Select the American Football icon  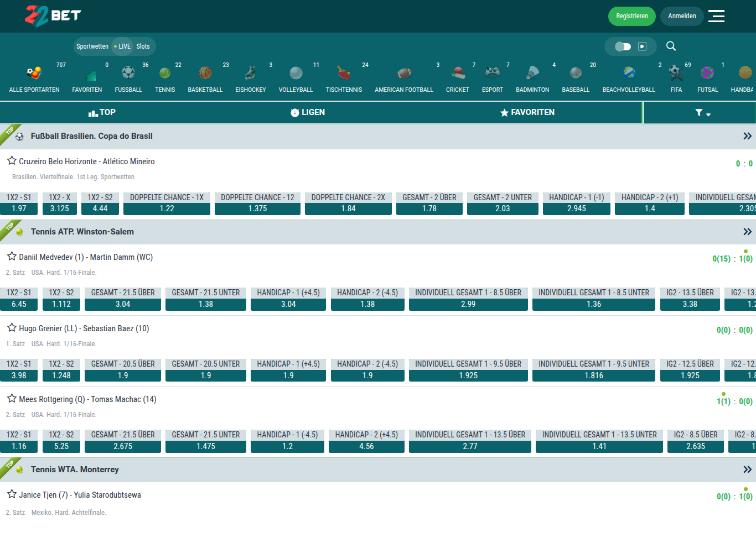(x=404, y=72)
